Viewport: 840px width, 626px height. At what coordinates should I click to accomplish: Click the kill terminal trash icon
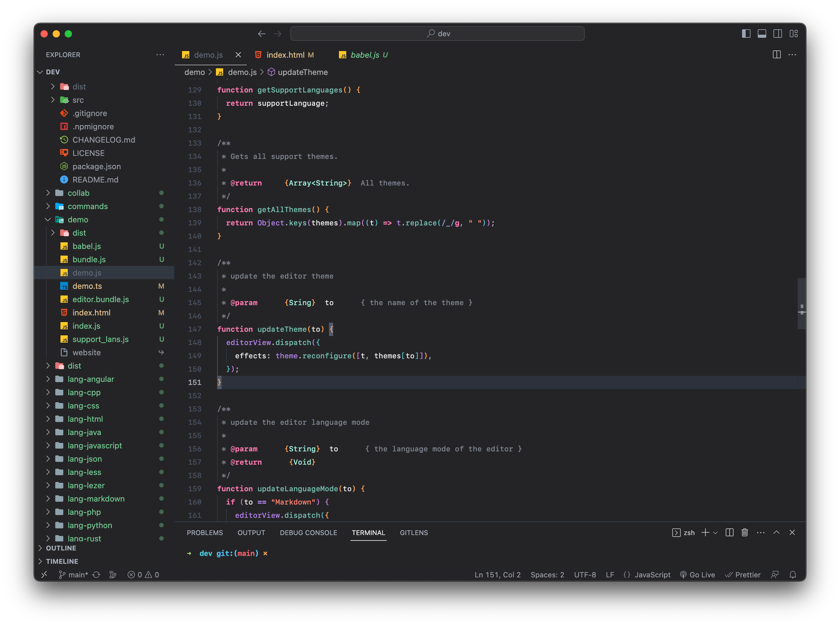[744, 532]
